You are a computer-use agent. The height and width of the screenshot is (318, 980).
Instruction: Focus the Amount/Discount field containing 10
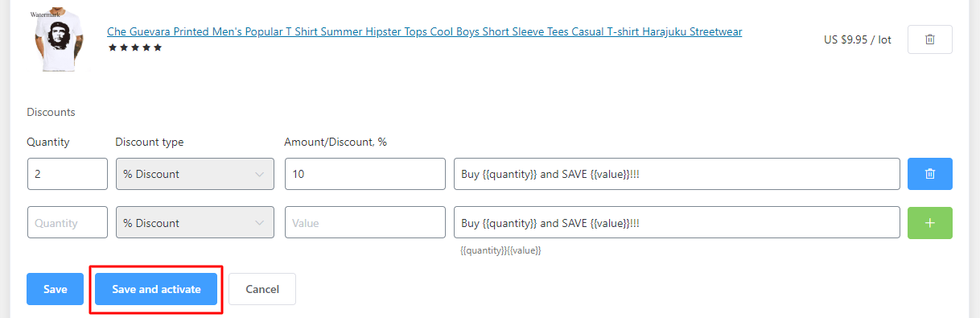pyautogui.click(x=365, y=174)
